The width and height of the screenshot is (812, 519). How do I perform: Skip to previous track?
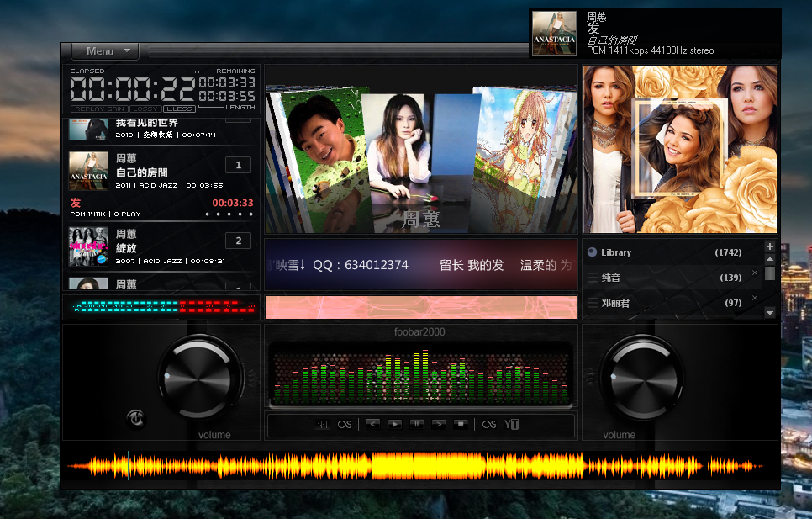tap(373, 424)
